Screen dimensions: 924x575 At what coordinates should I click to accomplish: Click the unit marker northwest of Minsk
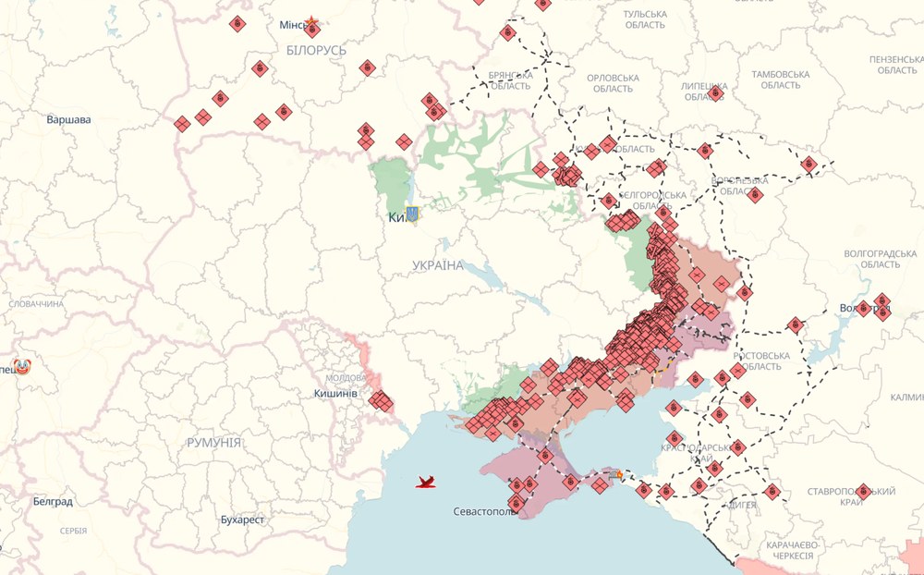[237, 24]
